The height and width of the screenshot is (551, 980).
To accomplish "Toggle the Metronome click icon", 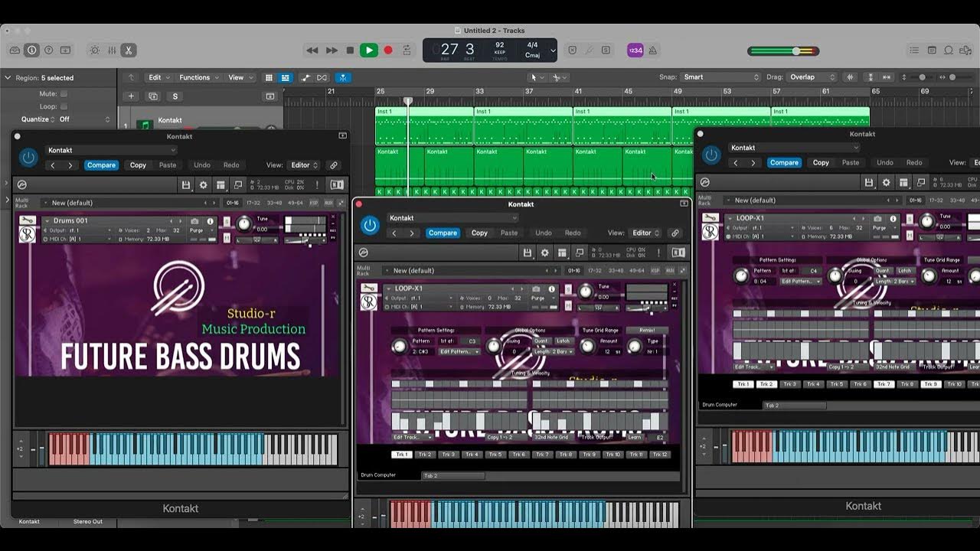I will [x=653, y=51].
